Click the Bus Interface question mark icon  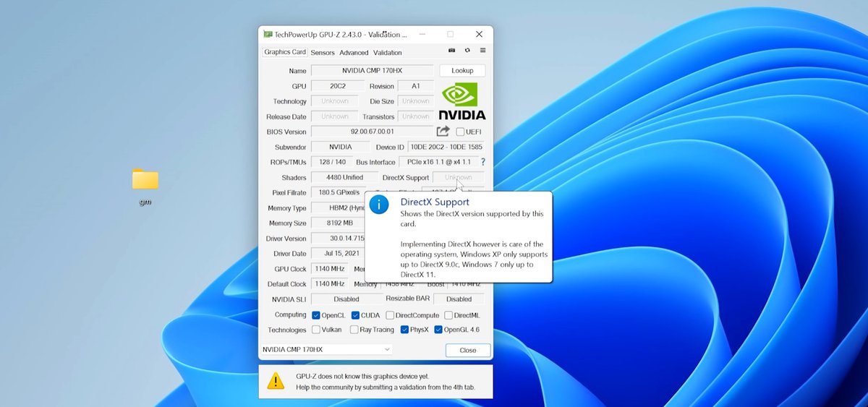click(482, 162)
